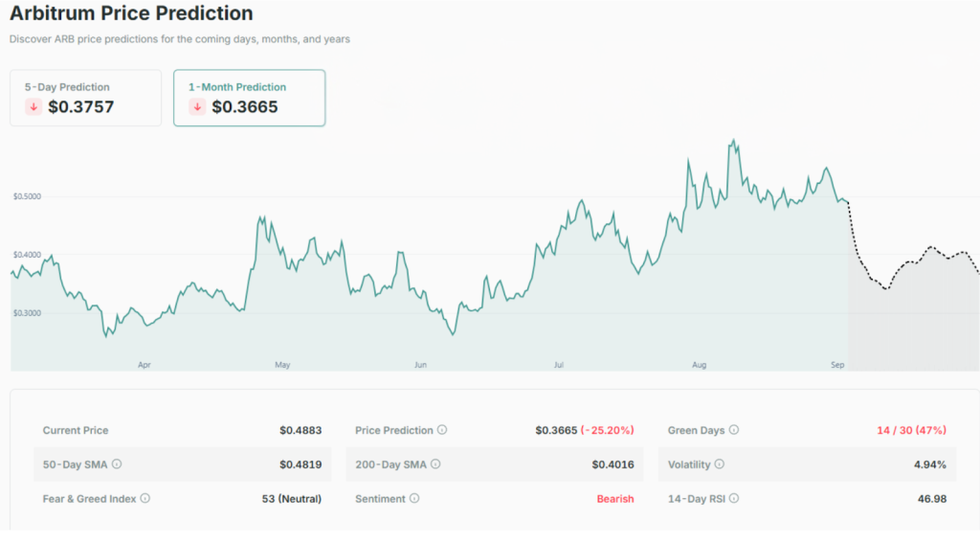
Task: Click the Bearish sentiment value
Action: click(615, 499)
